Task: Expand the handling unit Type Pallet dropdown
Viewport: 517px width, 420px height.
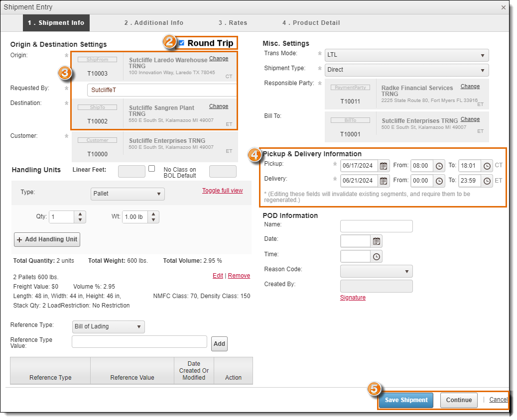Action: point(128,194)
